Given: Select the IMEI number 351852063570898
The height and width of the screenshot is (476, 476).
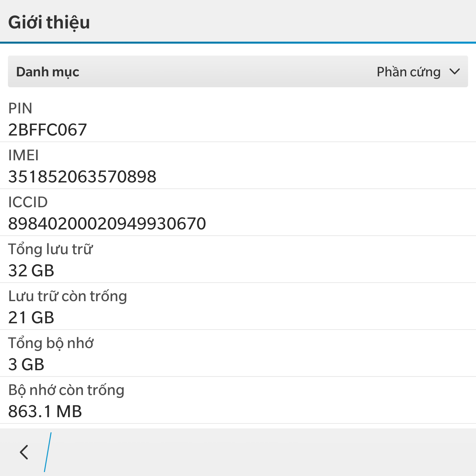Looking at the screenshot, I should tap(82, 177).
